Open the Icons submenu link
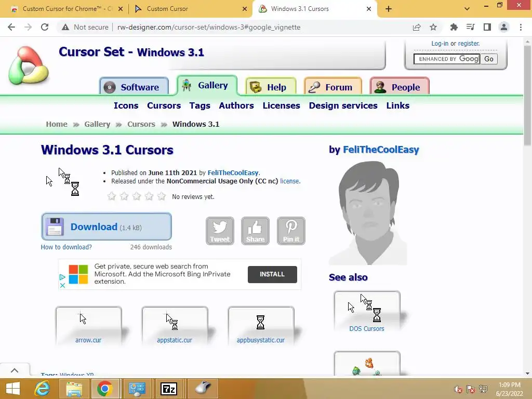Viewport: 532px width, 399px height. pos(126,105)
